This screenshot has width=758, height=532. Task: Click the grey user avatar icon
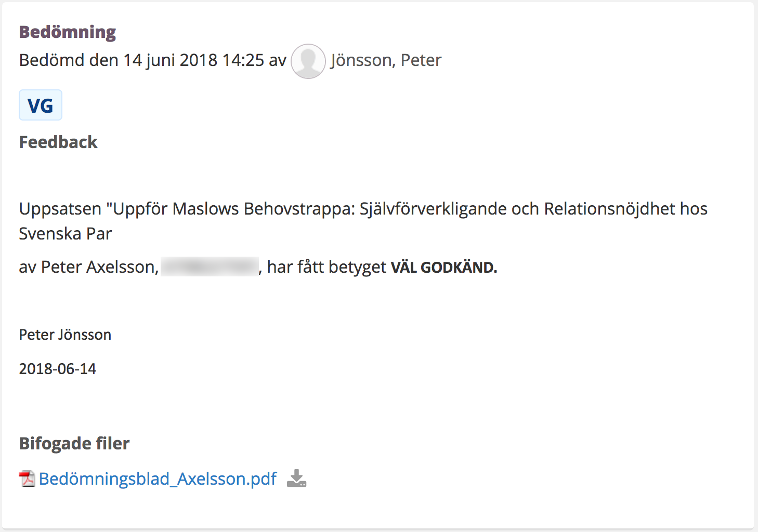(308, 61)
